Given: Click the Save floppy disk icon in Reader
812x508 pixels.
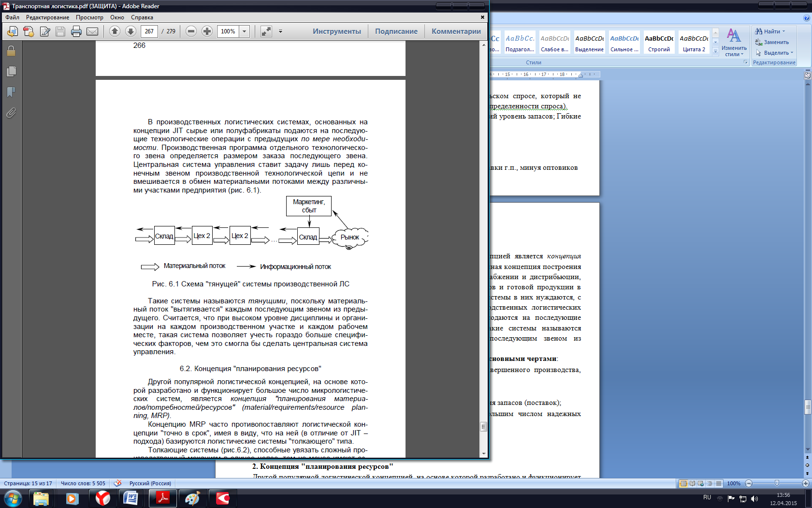Looking at the screenshot, I should [60, 31].
